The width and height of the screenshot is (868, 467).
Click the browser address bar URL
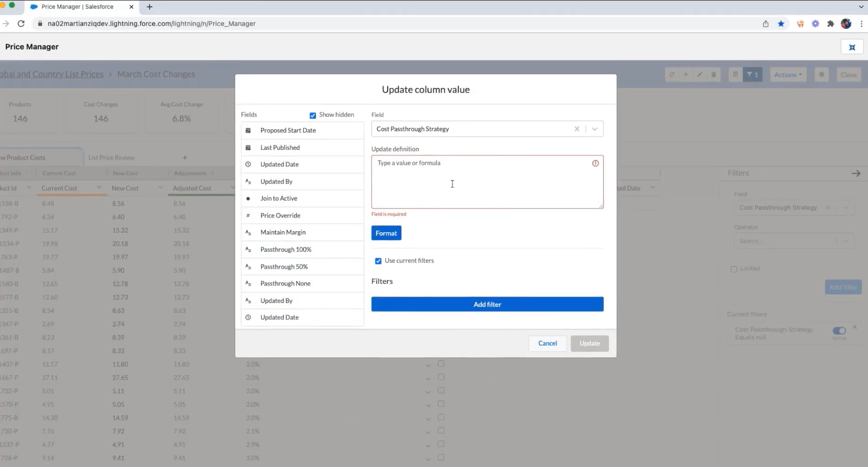(x=152, y=24)
